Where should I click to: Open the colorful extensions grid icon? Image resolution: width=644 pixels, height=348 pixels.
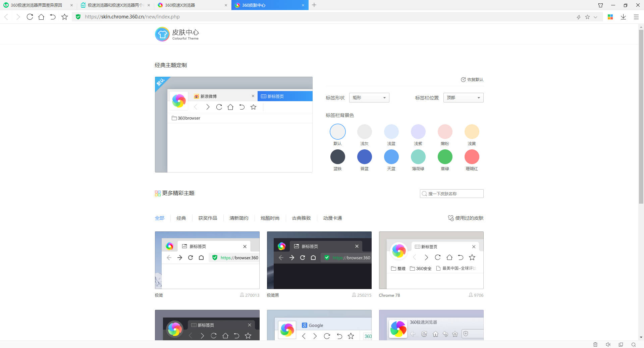coord(610,17)
